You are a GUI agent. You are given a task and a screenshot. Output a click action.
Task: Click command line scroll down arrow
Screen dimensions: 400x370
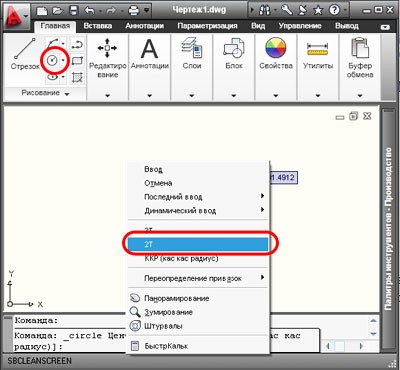pos(373,333)
